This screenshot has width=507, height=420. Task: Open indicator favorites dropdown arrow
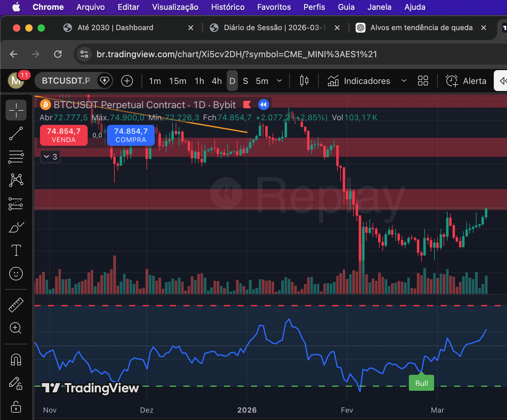pyautogui.click(x=404, y=81)
